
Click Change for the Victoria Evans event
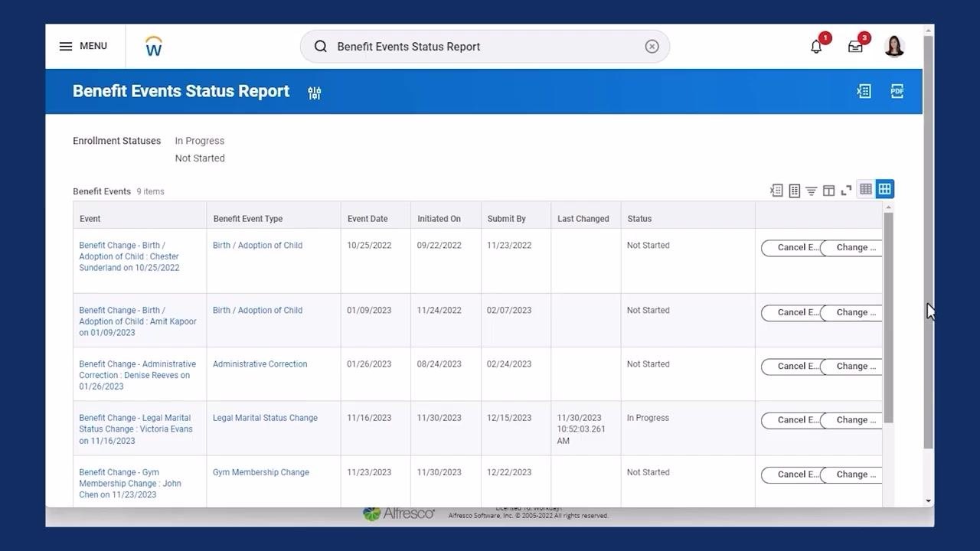(851, 420)
